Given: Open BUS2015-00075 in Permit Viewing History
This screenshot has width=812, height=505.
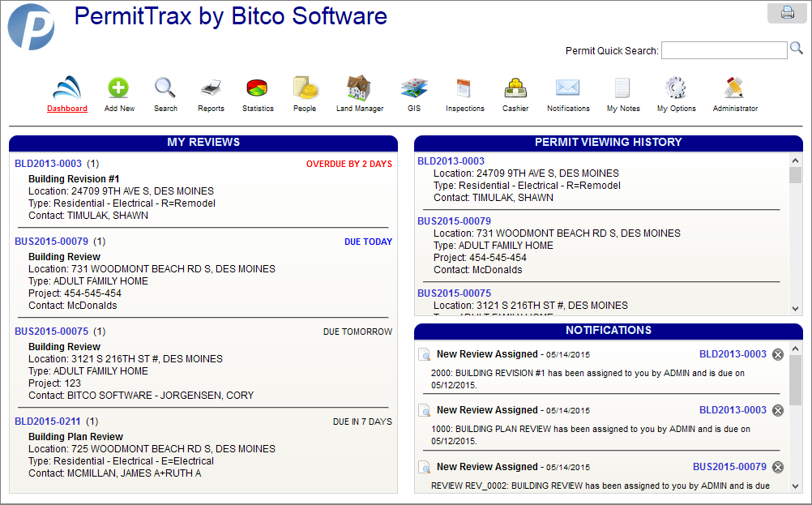Looking at the screenshot, I should coord(454,293).
